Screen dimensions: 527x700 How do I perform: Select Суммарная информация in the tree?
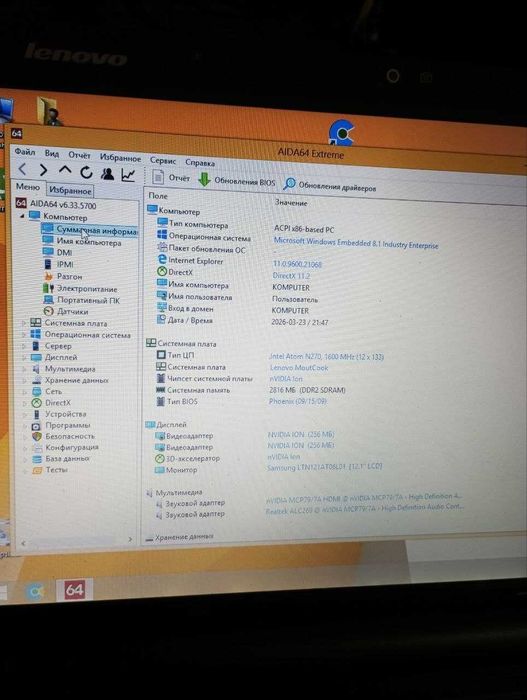[x=89, y=230]
